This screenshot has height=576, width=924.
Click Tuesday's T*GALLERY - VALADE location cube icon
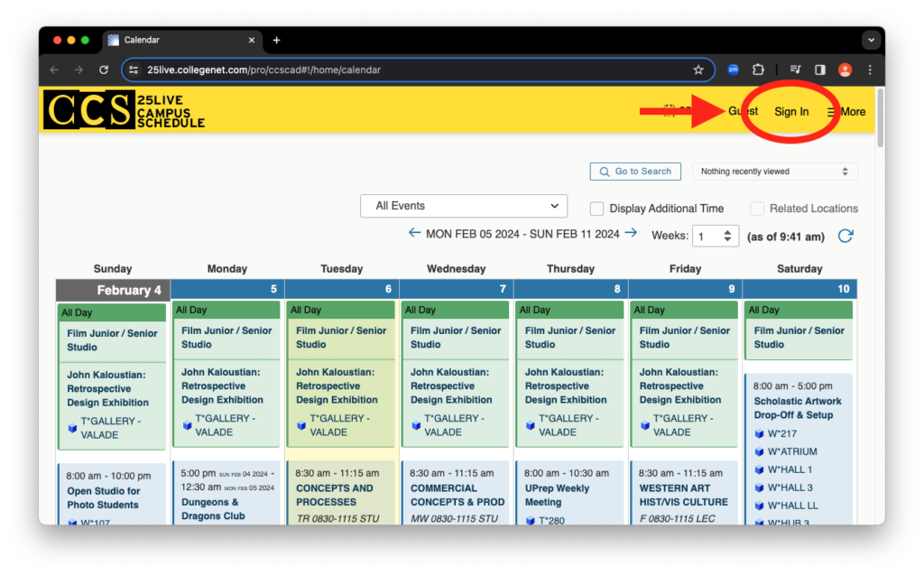click(301, 425)
